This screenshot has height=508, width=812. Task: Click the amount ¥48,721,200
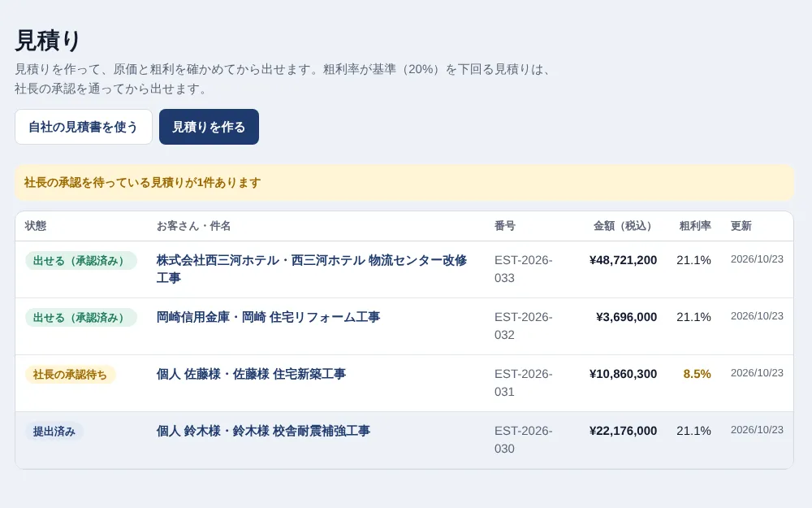point(623,260)
